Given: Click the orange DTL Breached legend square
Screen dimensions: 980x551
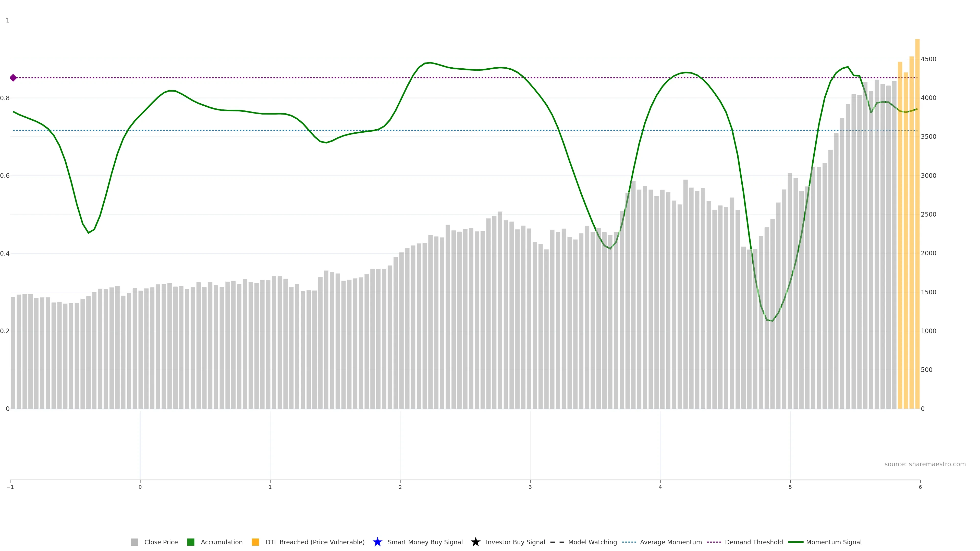Looking at the screenshot, I should (255, 542).
